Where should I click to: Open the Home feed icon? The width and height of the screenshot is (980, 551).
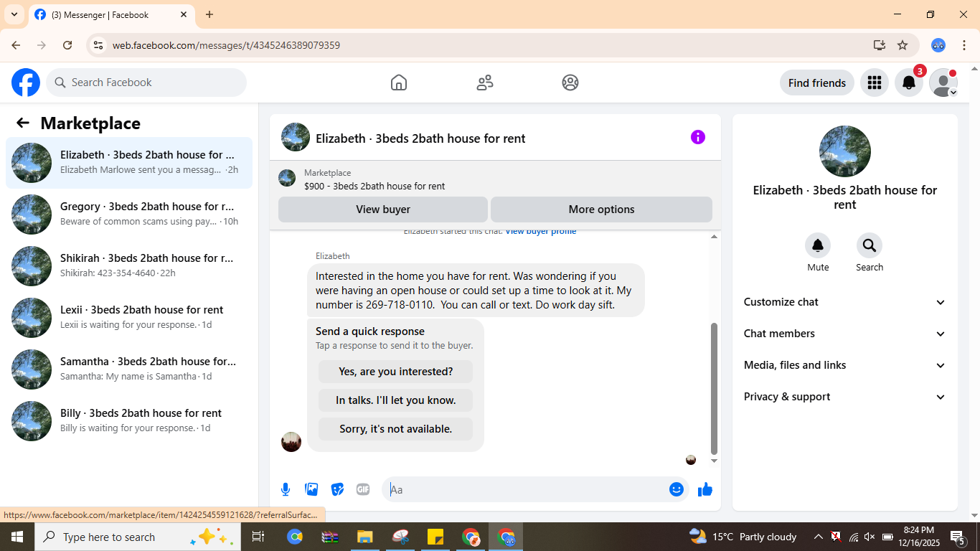(399, 83)
